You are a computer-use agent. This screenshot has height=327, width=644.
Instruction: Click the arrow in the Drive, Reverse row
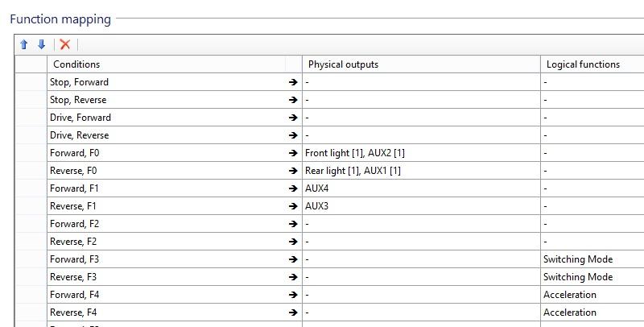[x=293, y=135]
